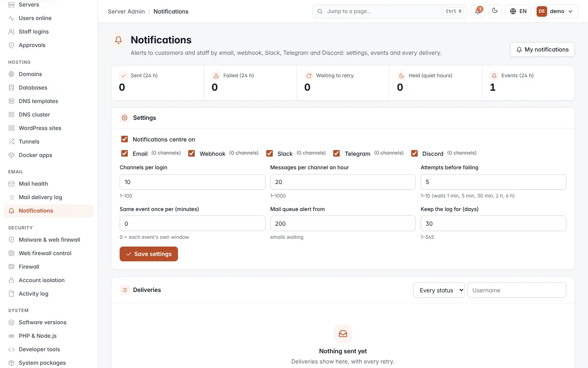Image resolution: width=588 pixels, height=368 pixels.
Task: Click the Software versions layers icon
Action: coord(11,322)
